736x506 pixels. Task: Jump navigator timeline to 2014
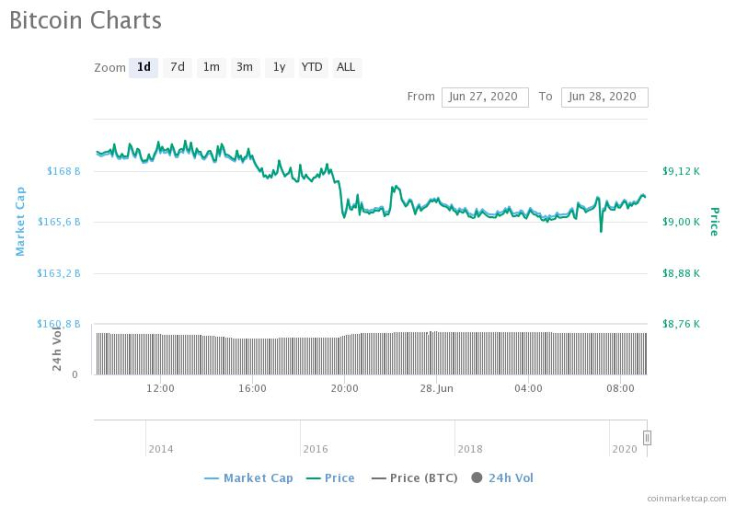tap(161, 449)
